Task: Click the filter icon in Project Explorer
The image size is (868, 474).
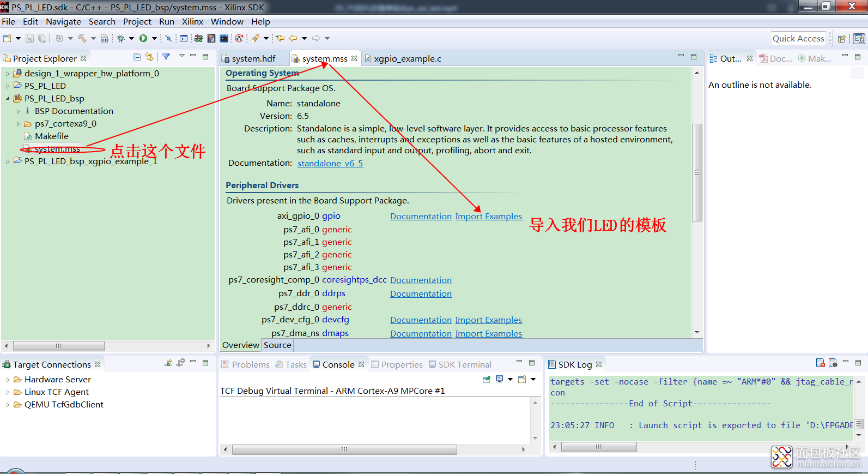Action: pyautogui.click(x=166, y=56)
